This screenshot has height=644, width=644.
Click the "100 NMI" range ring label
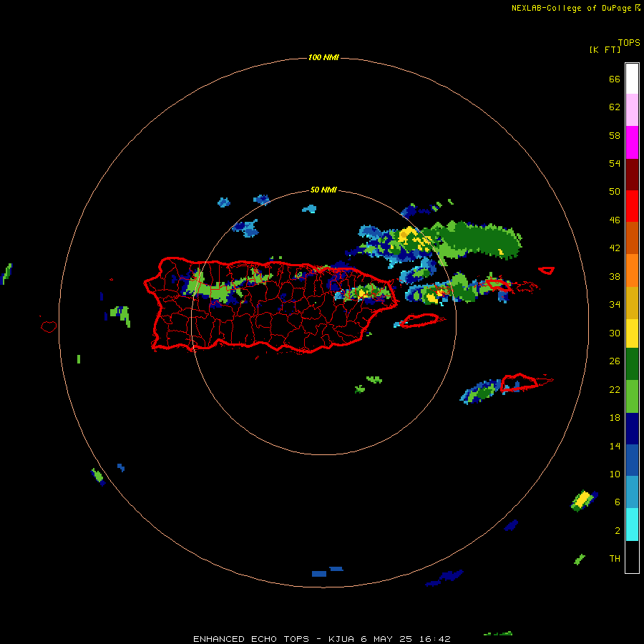pos(323,57)
